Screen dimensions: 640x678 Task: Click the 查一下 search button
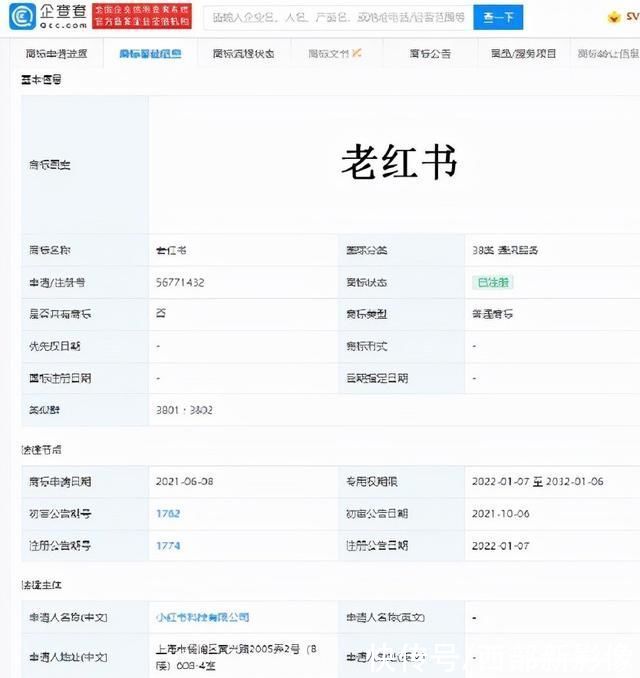498,17
